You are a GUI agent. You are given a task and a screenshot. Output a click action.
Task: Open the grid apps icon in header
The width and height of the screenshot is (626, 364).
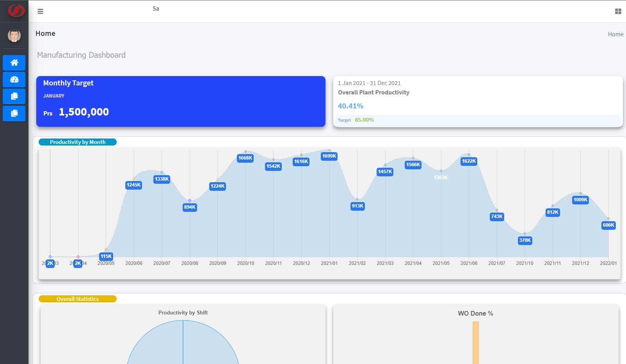[x=618, y=11]
